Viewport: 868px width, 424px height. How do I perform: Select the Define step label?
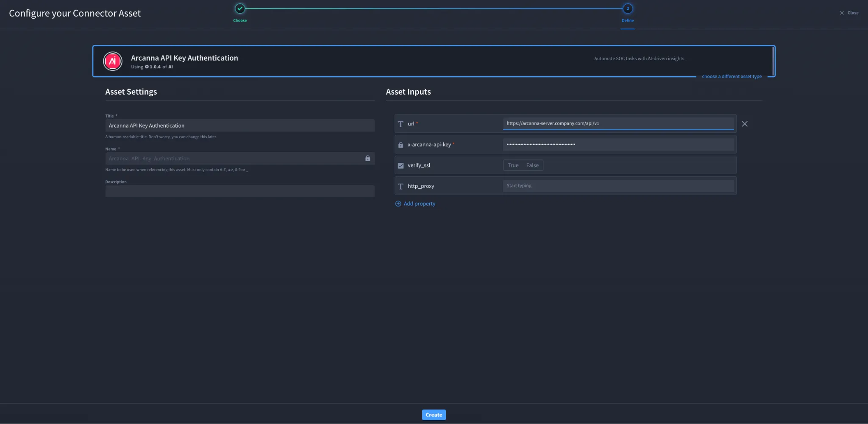click(x=628, y=20)
